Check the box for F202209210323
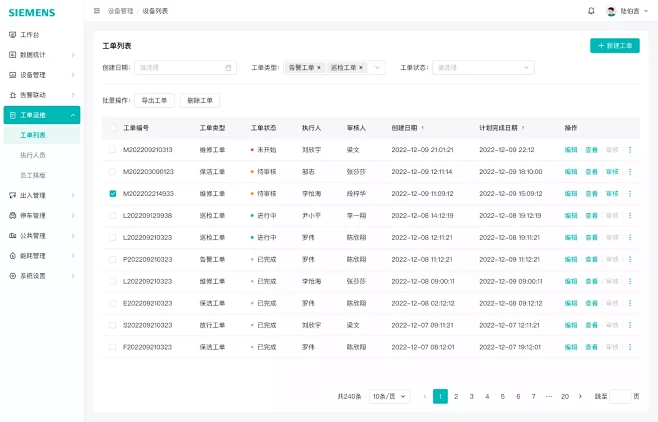Image resolution: width=658 pixels, height=422 pixels. point(112,347)
